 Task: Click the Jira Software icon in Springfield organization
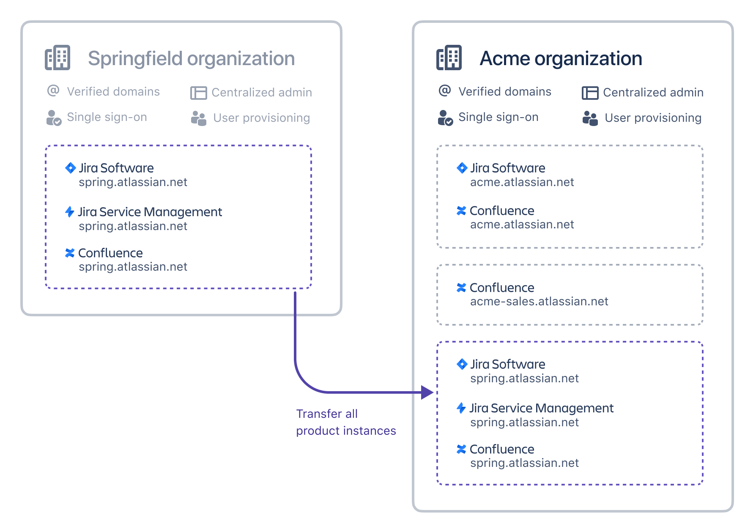(71, 168)
